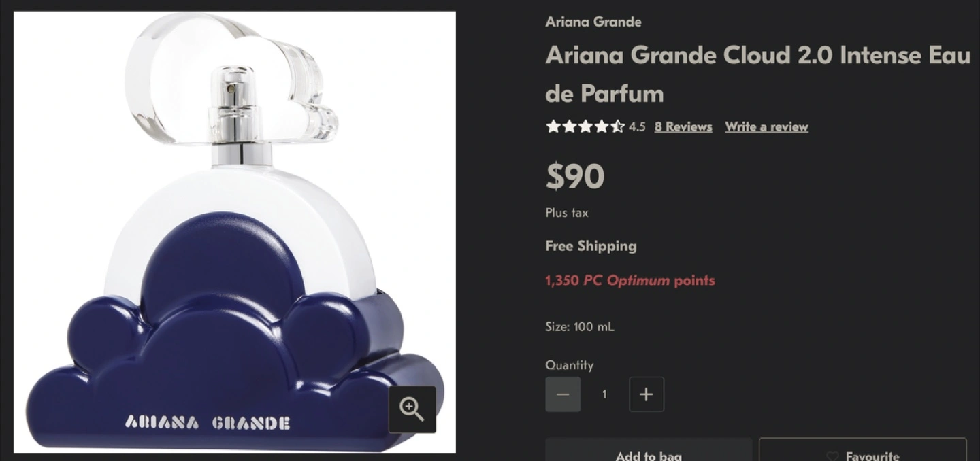Select the Size: 100 mL option
The image size is (980, 461).
[580, 326]
